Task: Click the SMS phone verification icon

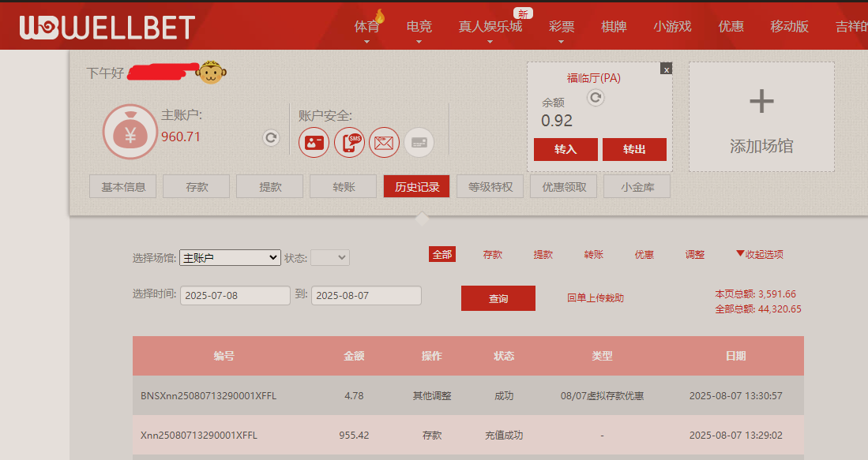Action: pyautogui.click(x=349, y=143)
